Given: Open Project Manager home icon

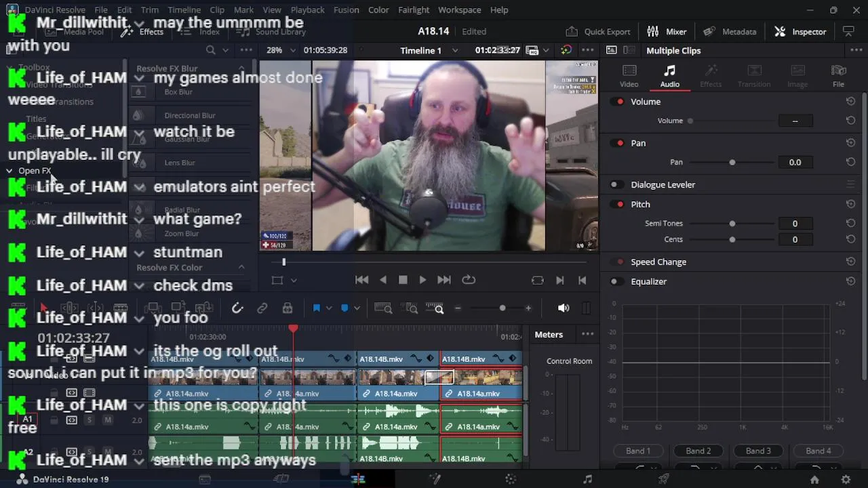Looking at the screenshot, I should 814,479.
